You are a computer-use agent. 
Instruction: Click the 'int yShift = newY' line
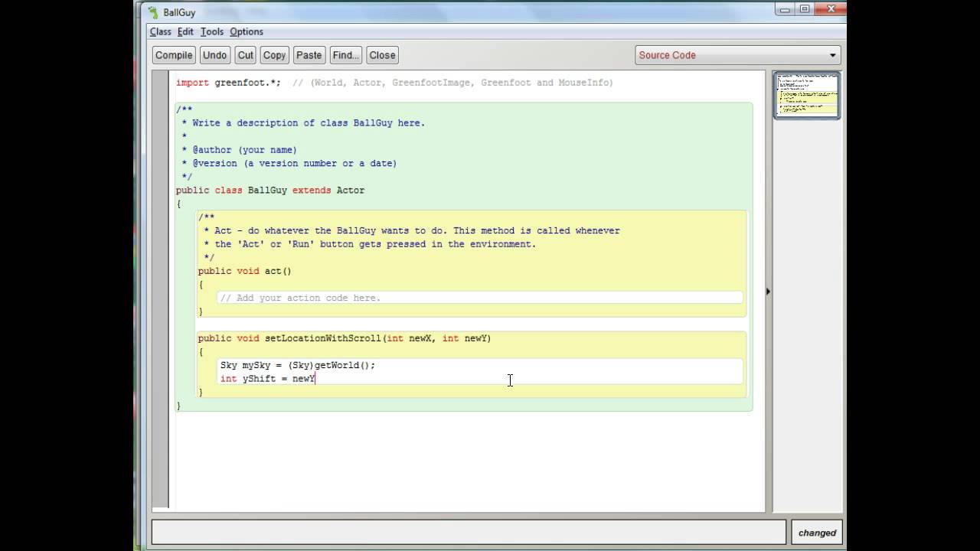pyautogui.click(x=268, y=379)
